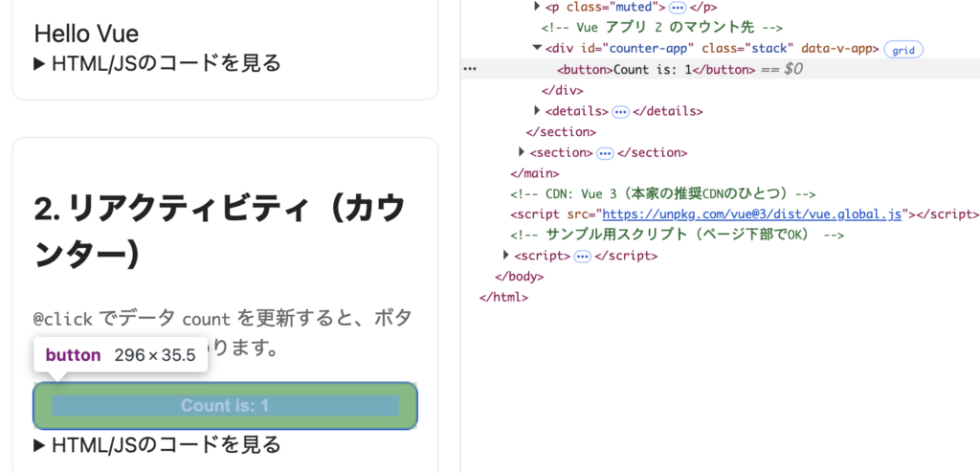
Task: Expand 'HTML/JSのコードを見る' below the counter button
Action: click(x=157, y=445)
